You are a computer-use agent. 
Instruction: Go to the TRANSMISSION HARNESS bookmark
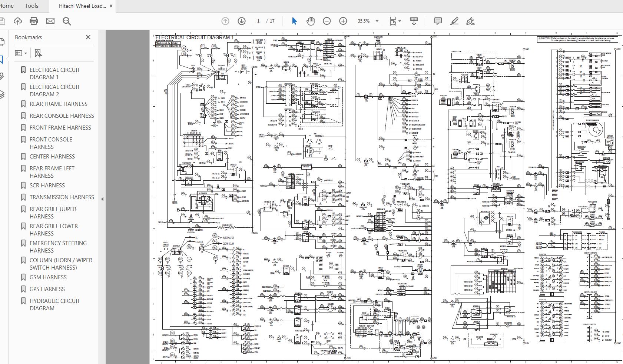tap(61, 197)
